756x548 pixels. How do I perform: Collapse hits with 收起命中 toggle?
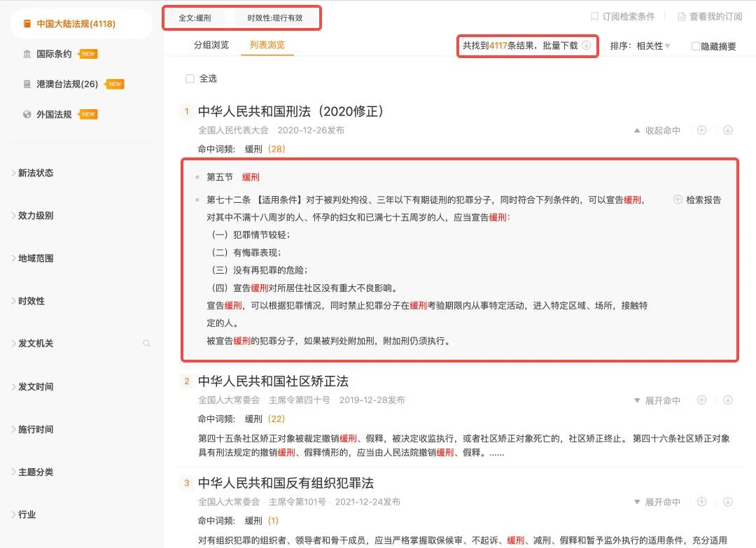(x=657, y=130)
